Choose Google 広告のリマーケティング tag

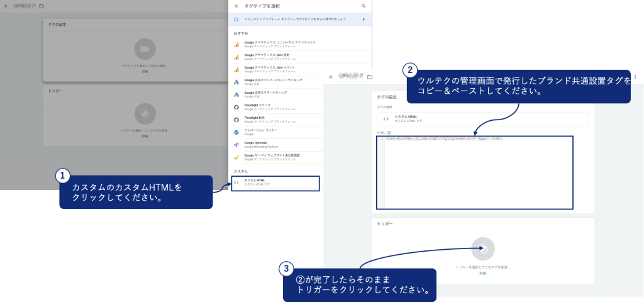click(269, 94)
